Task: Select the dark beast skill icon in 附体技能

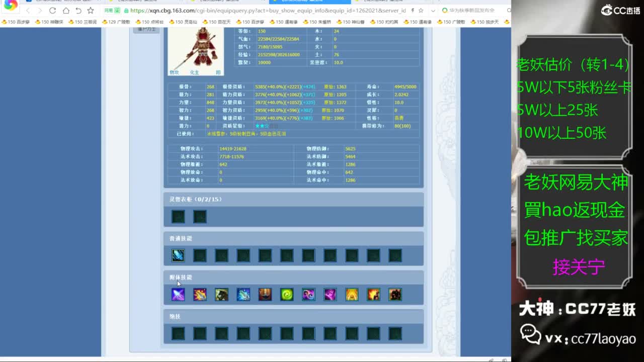Action: tap(221, 294)
